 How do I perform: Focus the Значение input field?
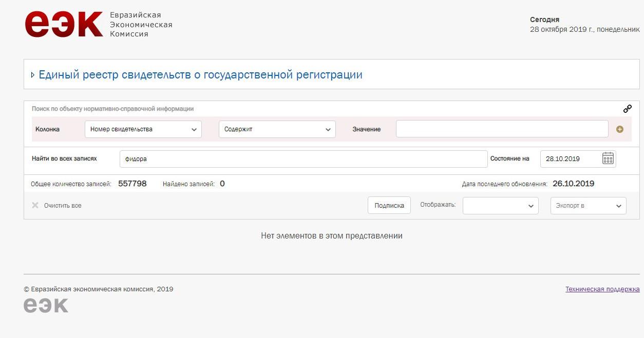(502, 129)
